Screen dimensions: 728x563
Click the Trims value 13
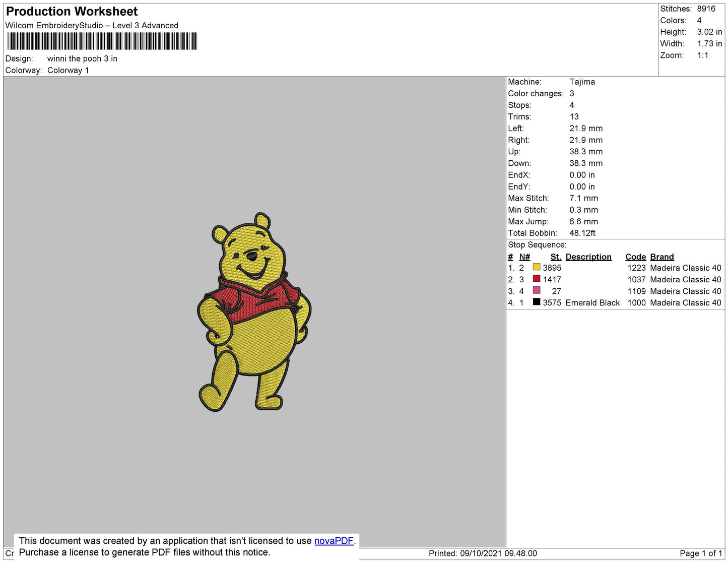pyautogui.click(x=574, y=117)
